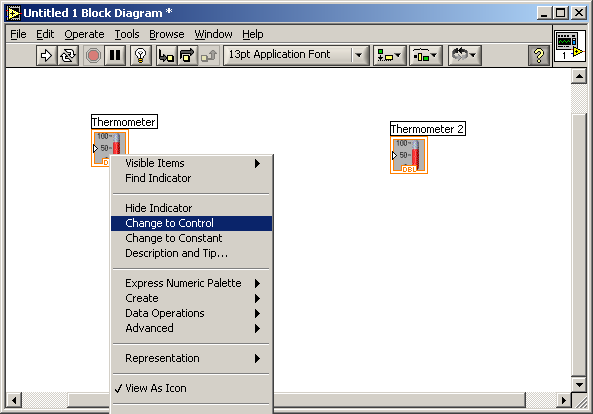Click the horizontal scrollbar right arrow

coord(564,400)
